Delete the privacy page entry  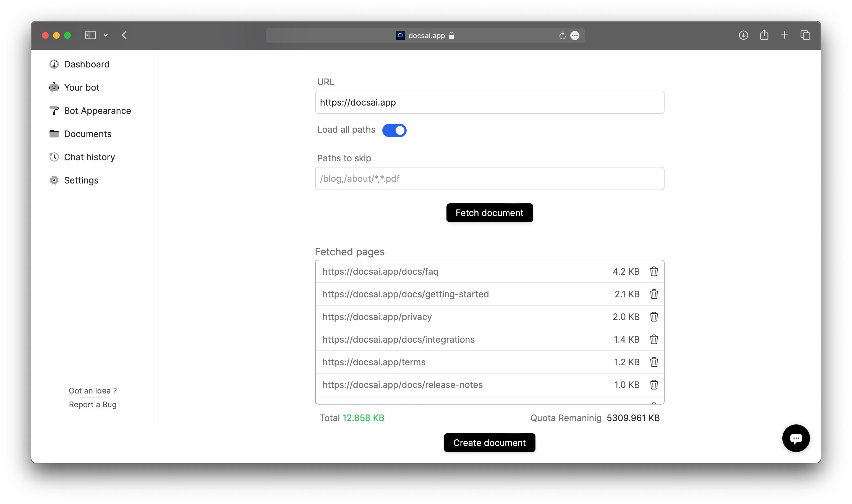(654, 317)
